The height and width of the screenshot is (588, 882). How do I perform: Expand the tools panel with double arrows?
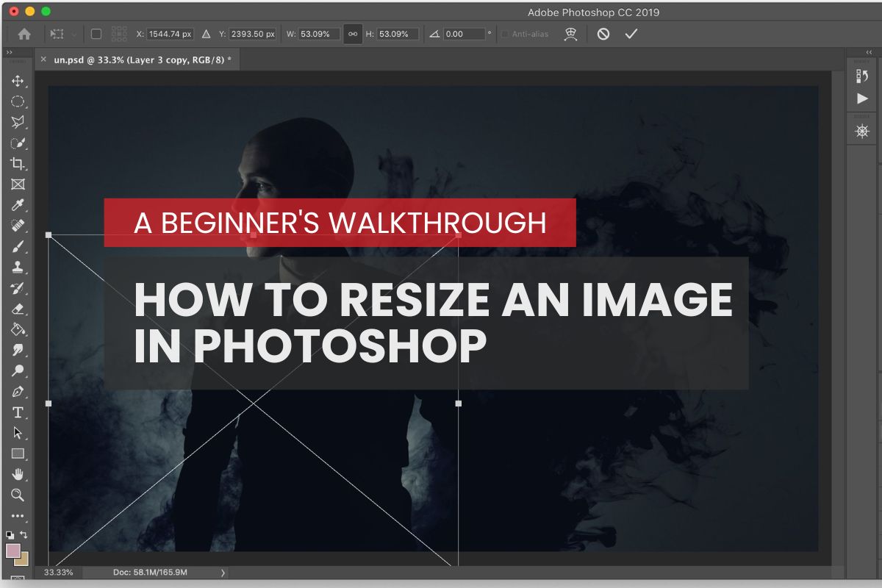[9, 53]
